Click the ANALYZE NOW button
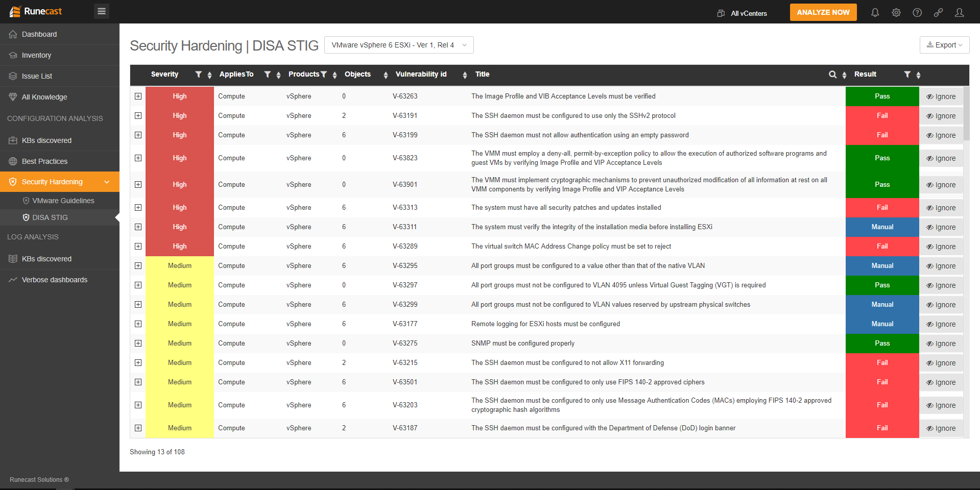The width and height of the screenshot is (980, 490). (823, 12)
